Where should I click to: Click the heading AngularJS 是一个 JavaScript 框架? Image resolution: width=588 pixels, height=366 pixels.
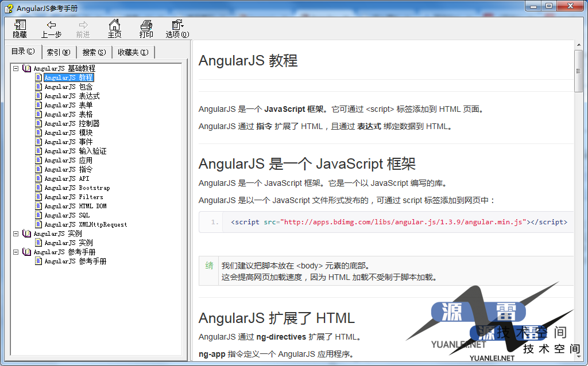[307, 163]
